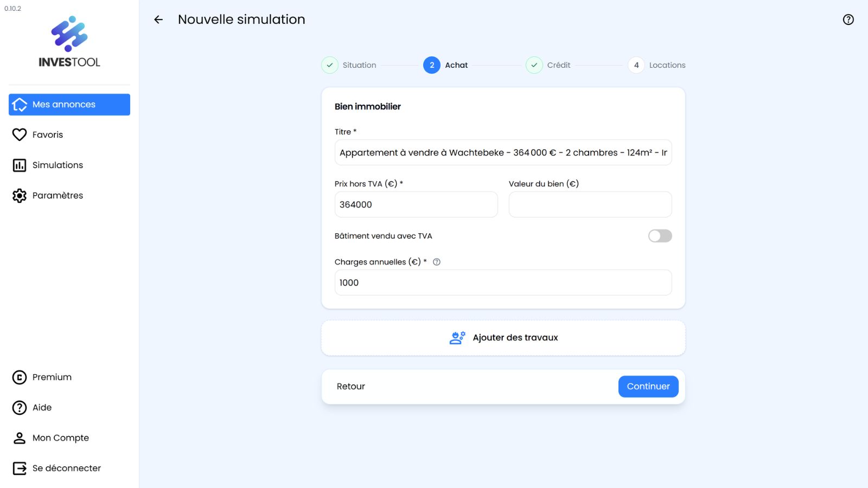
Task: Click the Bien immobilier heading
Action: 368,107
